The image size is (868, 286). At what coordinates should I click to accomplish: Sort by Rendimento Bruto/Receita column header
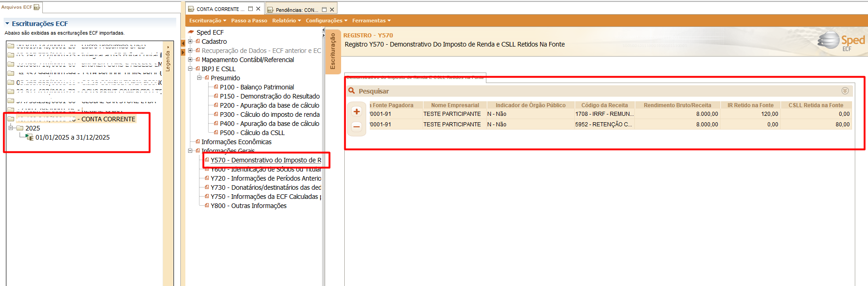[x=677, y=105]
